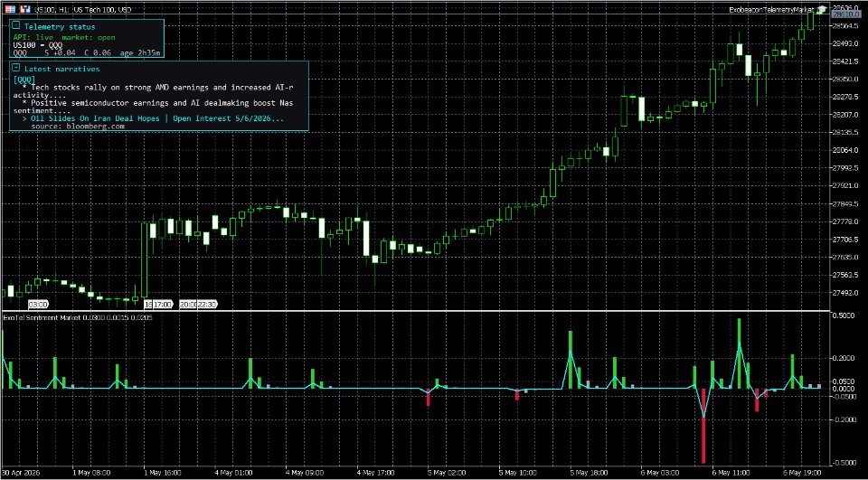Click the 4 May 17:00 axis label

coord(375,474)
